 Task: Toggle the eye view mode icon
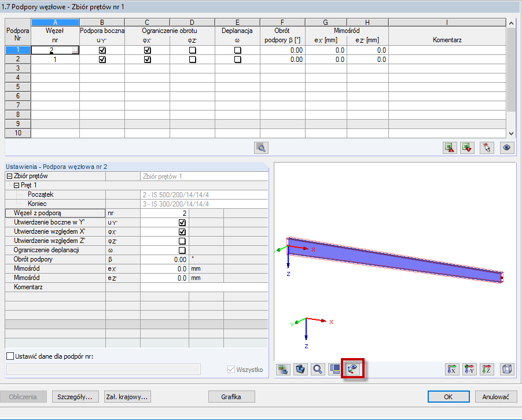click(507, 148)
